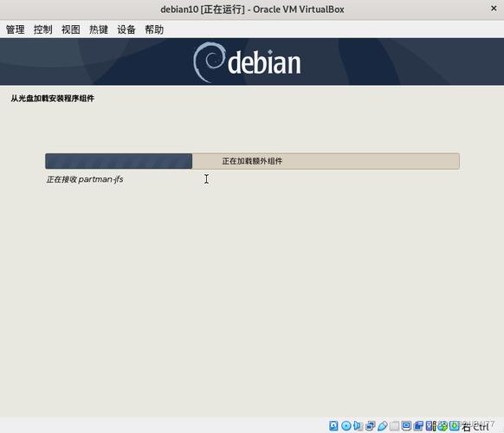
Task: Open the 管理 menu
Action: point(15,29)
